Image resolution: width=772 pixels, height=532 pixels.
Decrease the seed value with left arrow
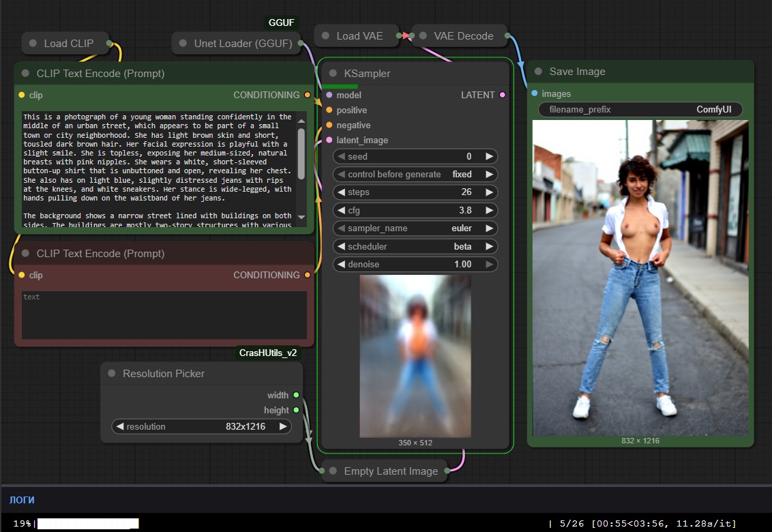click(341, 156)
